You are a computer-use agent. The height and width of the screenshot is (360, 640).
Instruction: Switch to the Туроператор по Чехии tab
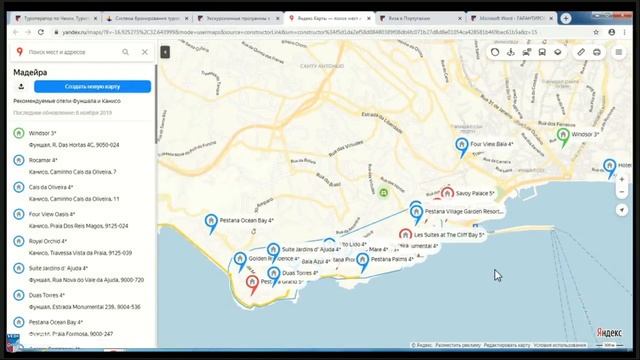[56, 18]
